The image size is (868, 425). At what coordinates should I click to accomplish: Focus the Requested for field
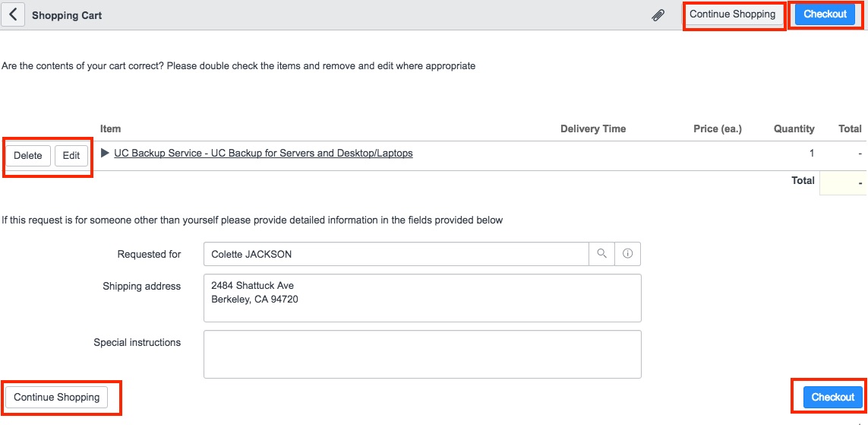pos(396,254)
